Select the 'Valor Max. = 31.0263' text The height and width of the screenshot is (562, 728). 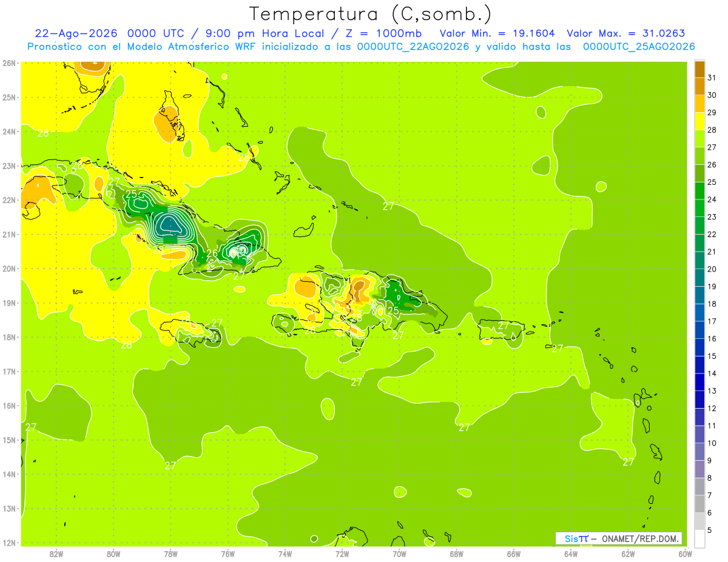(626, 33)
